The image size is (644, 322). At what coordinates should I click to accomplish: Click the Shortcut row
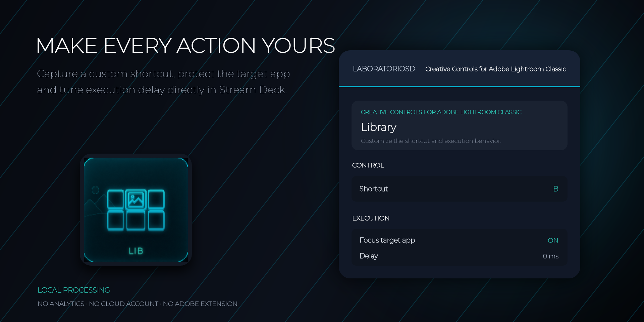point(459,189)
